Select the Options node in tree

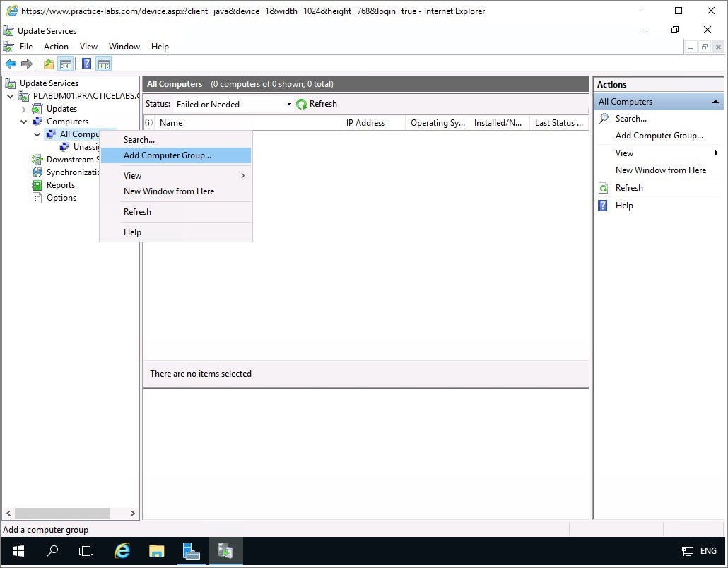(61, 198)
